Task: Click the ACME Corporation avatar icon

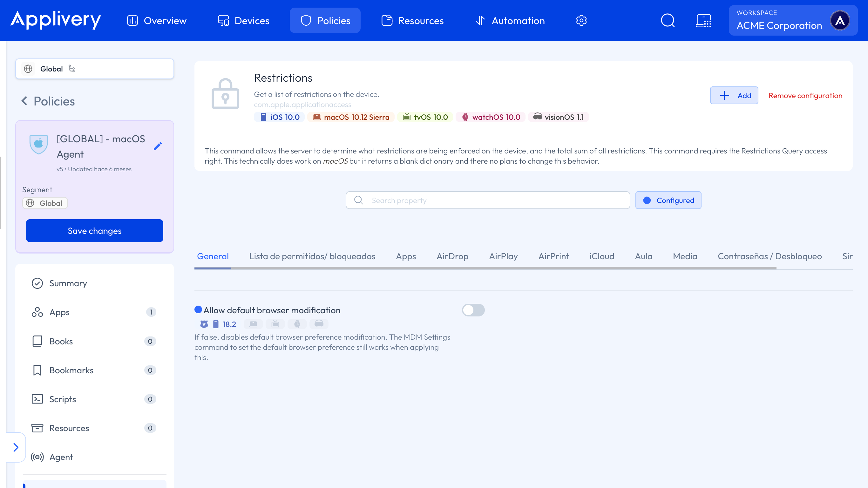Action: pyautogui.click(x=840, y=21)
